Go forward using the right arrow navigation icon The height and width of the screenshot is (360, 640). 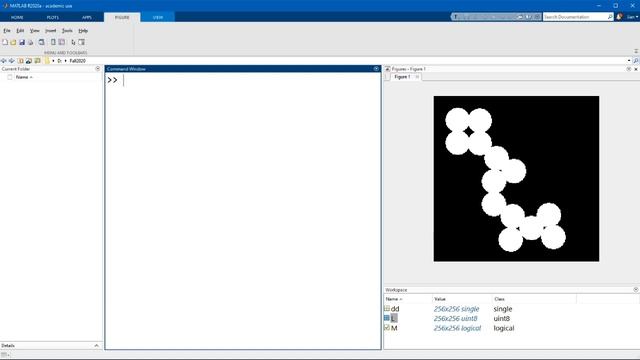12,61
